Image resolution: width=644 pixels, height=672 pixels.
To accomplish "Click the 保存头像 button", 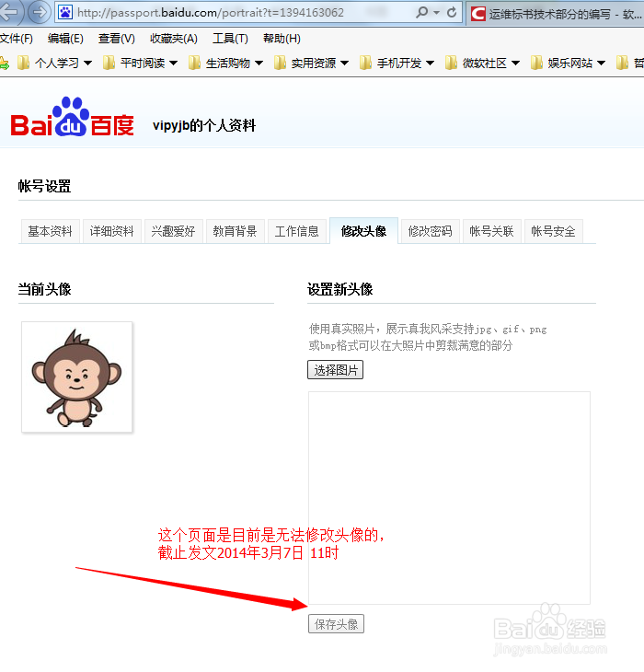I will click(336, 624).
